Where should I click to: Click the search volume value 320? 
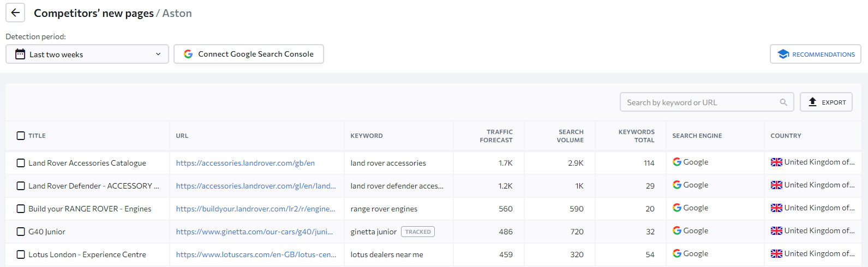577,254
